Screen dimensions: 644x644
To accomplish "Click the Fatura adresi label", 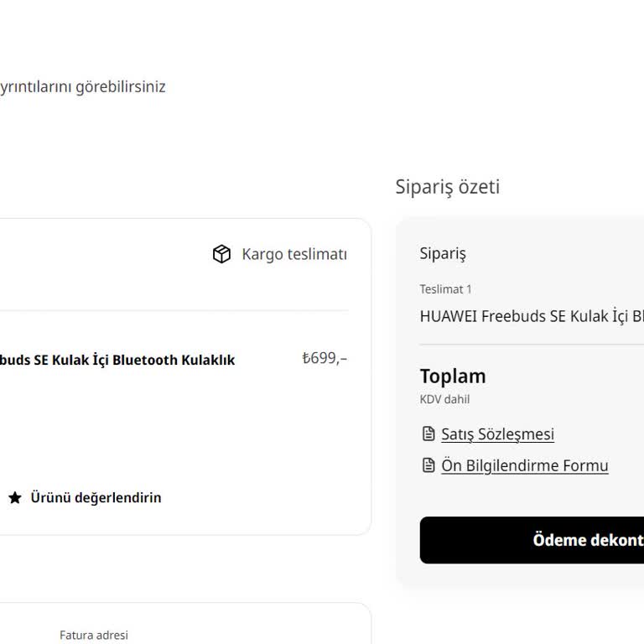I will (94, 635).
